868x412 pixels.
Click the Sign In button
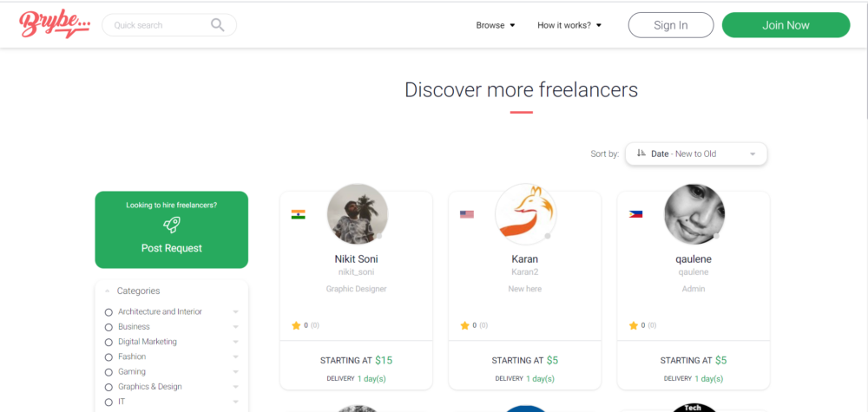(x=670, y=25)
